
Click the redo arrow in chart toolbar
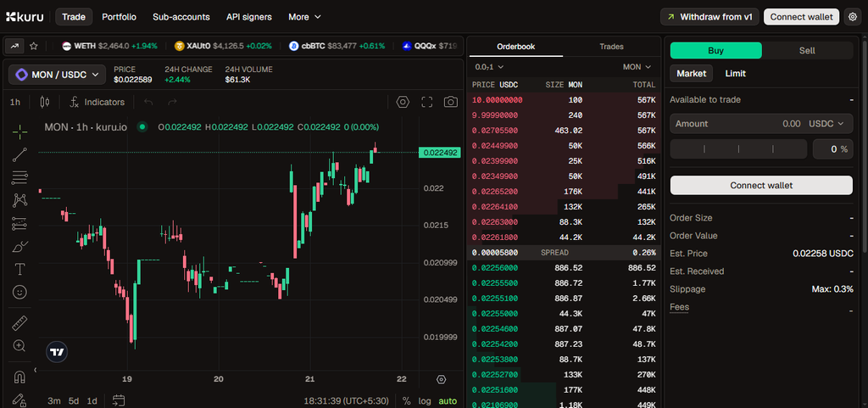pyautogui.click(x=172, y=102)
